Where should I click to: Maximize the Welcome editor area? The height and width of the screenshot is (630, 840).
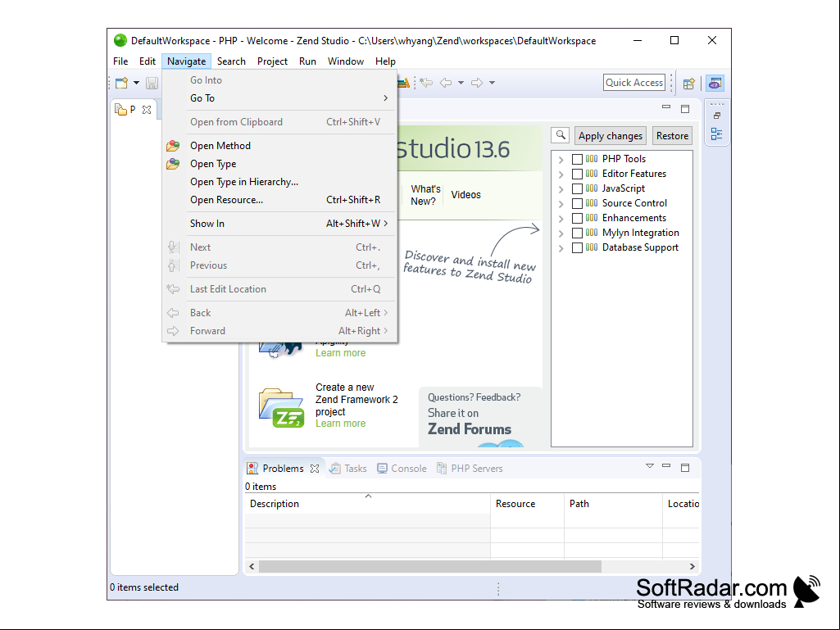pos(684,109)
